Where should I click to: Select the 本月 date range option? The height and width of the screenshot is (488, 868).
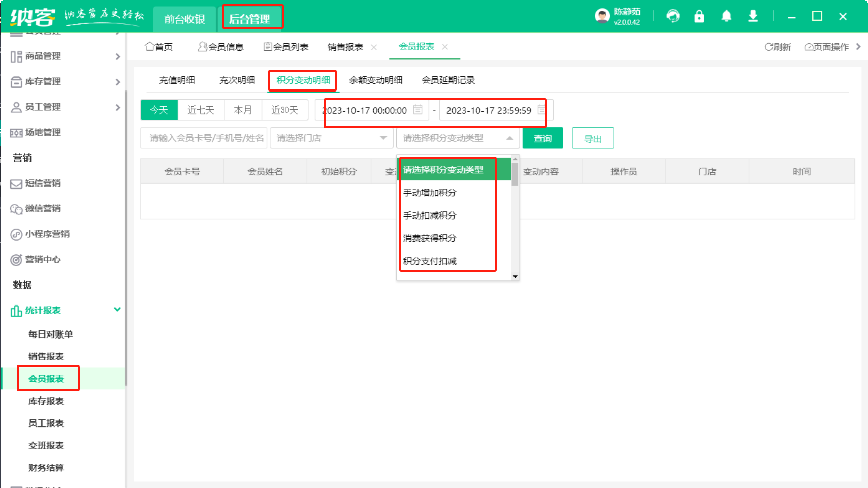243,110
